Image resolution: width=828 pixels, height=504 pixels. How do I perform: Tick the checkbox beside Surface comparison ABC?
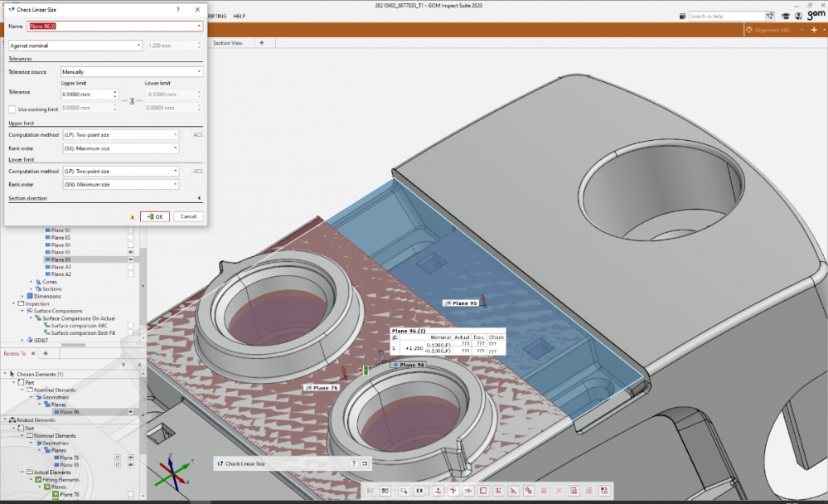click(130, 325)
